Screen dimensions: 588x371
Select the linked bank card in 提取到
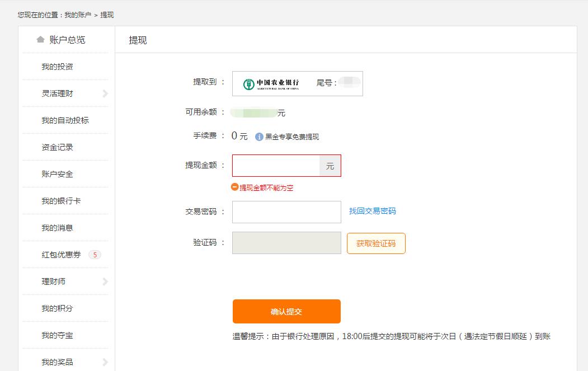[297, 83]
